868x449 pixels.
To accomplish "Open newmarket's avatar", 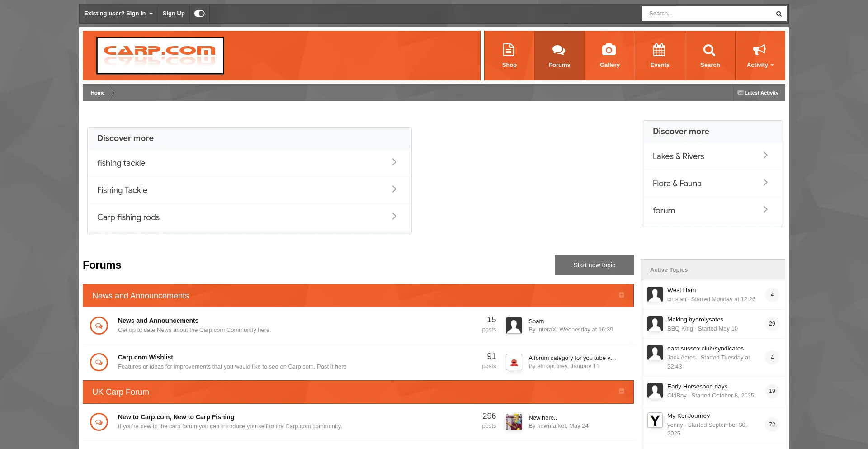I will (x=514, y=422).
